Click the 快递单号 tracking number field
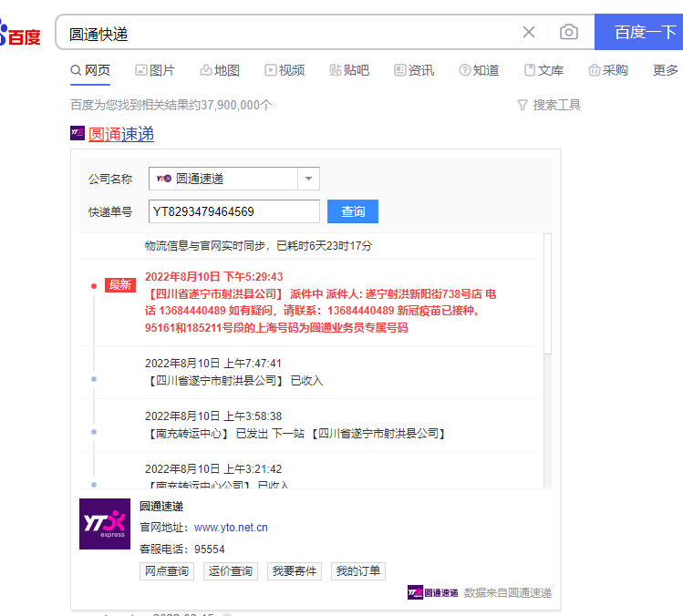This screenshot has height=616, width=683. pyautogui.click(x=233, y=211)
